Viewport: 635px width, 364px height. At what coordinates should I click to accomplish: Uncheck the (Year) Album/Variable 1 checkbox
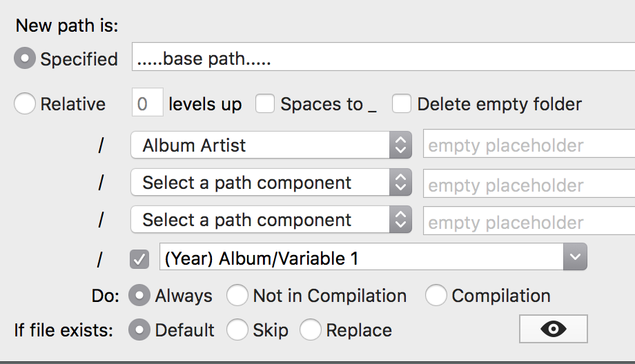(x=139, y=259)
